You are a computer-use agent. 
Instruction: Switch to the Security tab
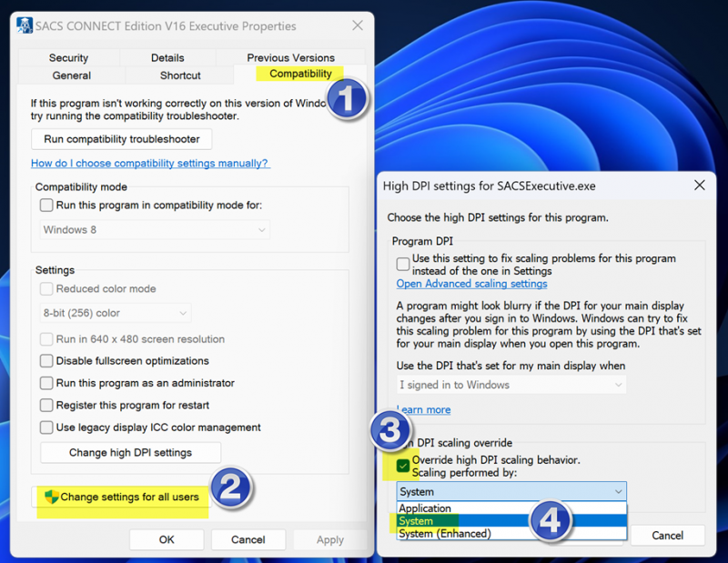[x=69, y=57]
